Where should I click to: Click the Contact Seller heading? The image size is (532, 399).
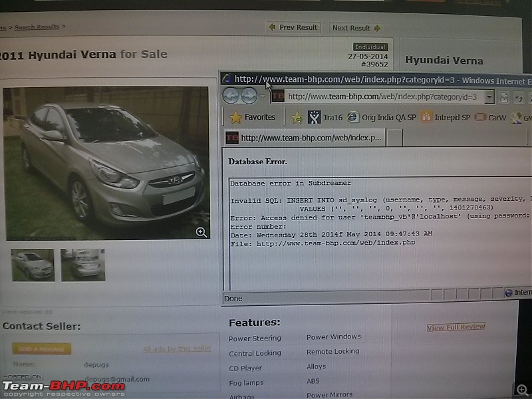(x=41, y=327)
